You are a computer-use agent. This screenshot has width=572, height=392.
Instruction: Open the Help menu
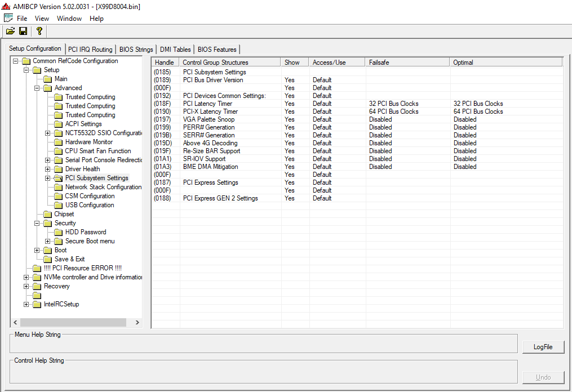pos(97,19)
